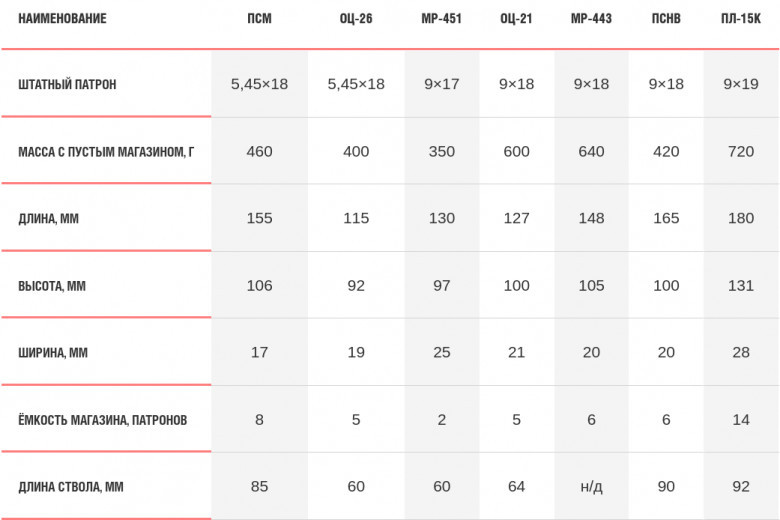Click the НАИМЕНОВАНИЕ header label
The image size is (780, 520).
click(62, 19)
